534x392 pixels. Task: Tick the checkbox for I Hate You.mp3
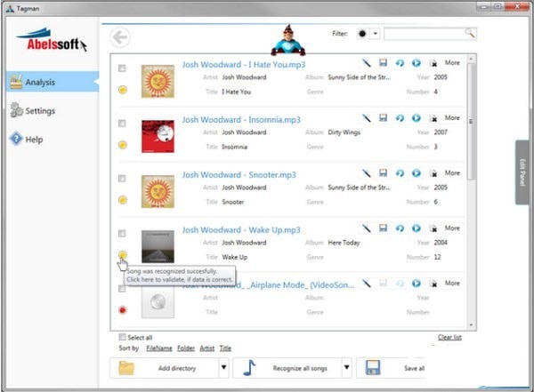coord(122,68)
